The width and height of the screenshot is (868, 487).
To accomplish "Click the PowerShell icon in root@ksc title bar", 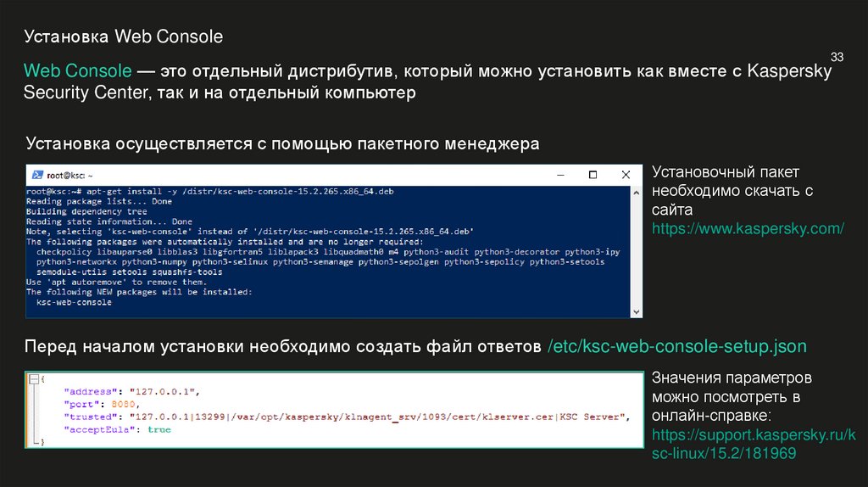I will click(37, 175).
